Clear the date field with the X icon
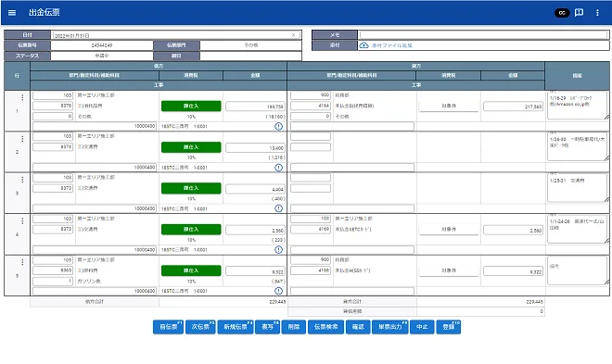Screen dimensions: 612x364 point(294,35)
